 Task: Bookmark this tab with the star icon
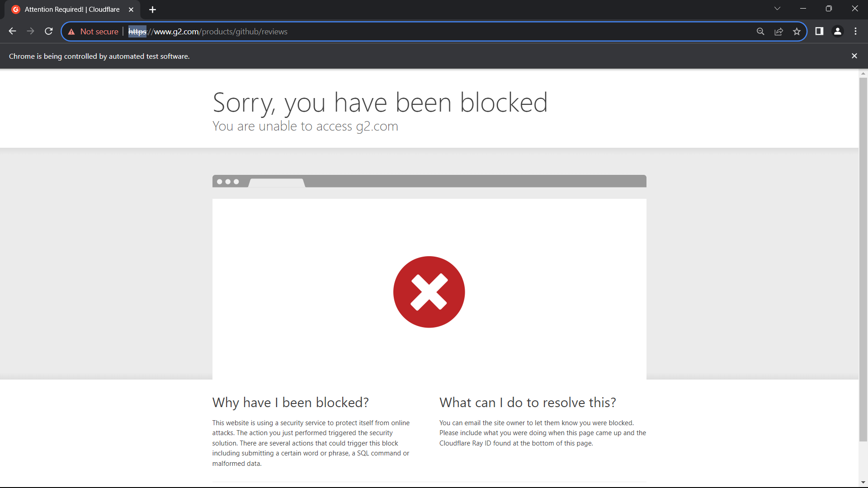(x=797, y=31)
